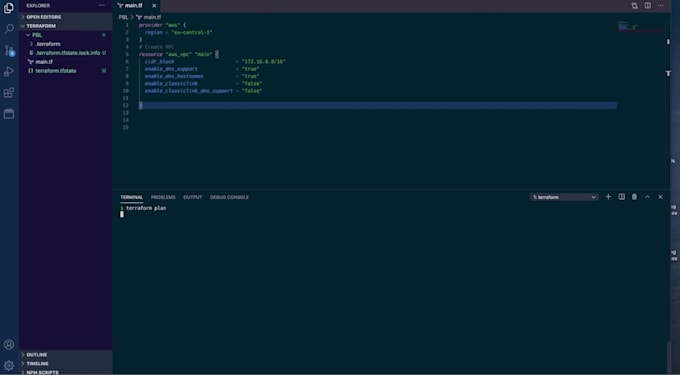Open the Search view in activity bar
Viewport: 680px width, 375px height.
click(x=9, y=29)
